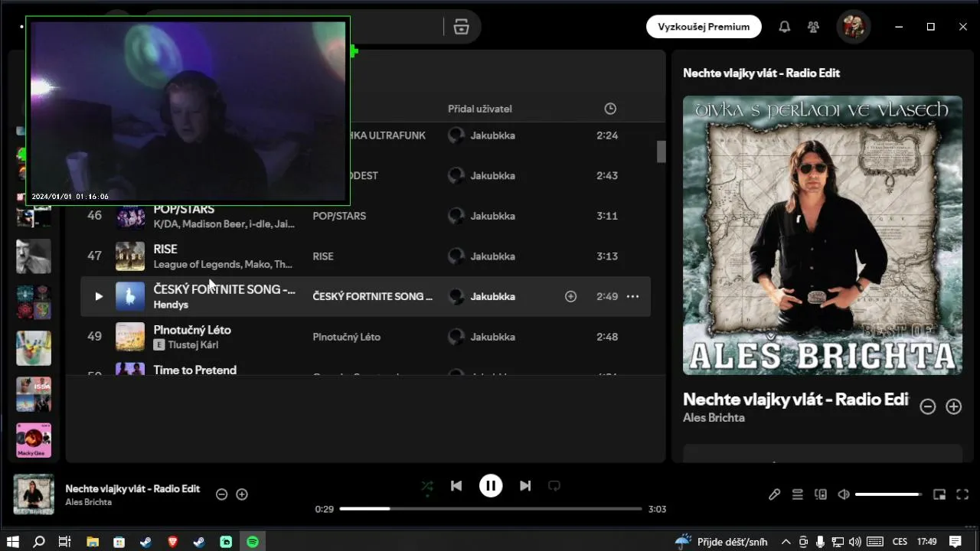Viewport: 980px width, 551px height.
Task: Select POP/STARS track title
Action: tap(184, 209)
